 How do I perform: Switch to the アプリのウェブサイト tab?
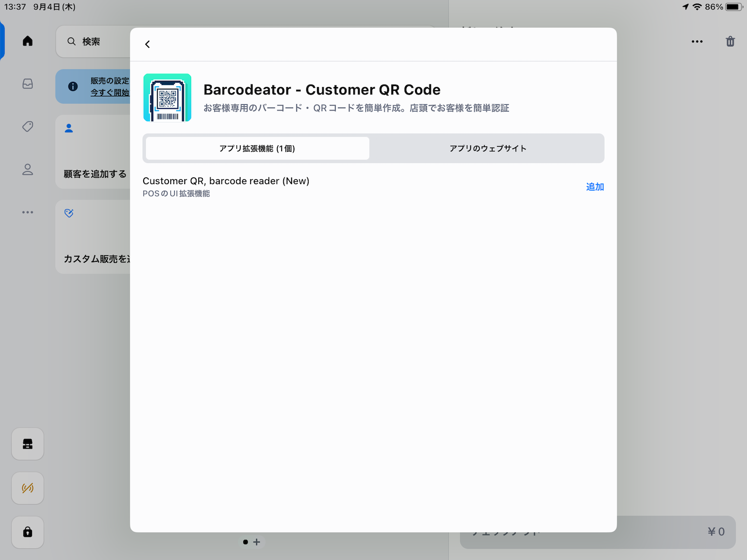(488, 149)
